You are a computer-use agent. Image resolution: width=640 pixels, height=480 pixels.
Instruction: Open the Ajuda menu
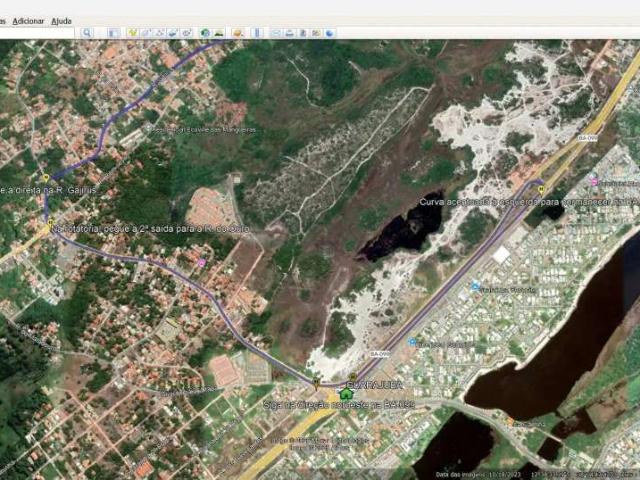point(62,21)
